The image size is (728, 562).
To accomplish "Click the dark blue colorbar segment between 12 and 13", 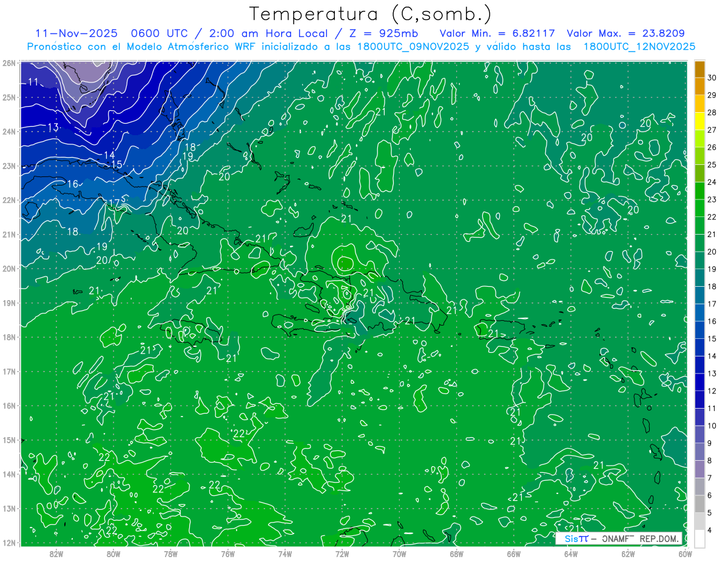I will 699,382.
